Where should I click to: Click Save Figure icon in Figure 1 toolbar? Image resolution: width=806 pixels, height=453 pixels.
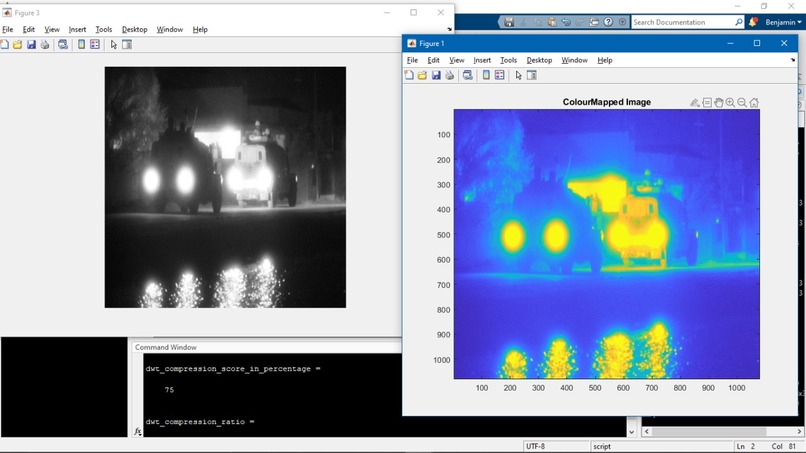click(x=436, y=76)
